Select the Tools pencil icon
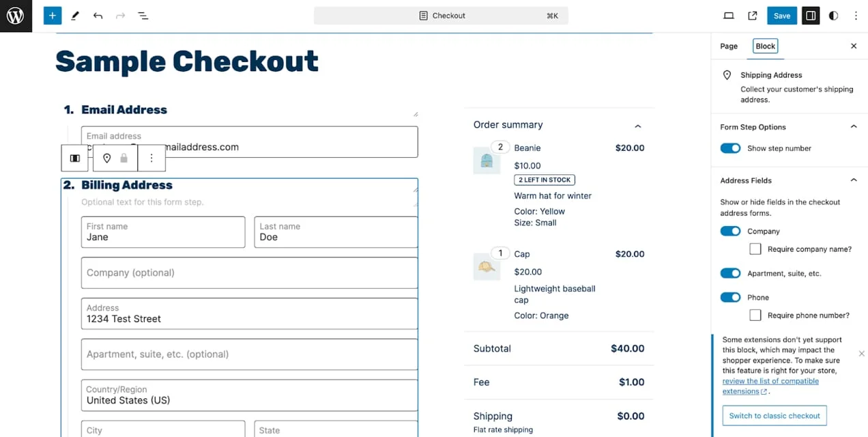This screenshot has width=868, height=437. pyautogui.click(x=75, y=15)
